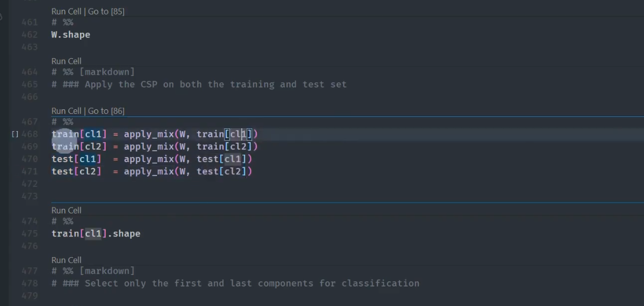Follow the Go to [85] link

coord(106,12)
